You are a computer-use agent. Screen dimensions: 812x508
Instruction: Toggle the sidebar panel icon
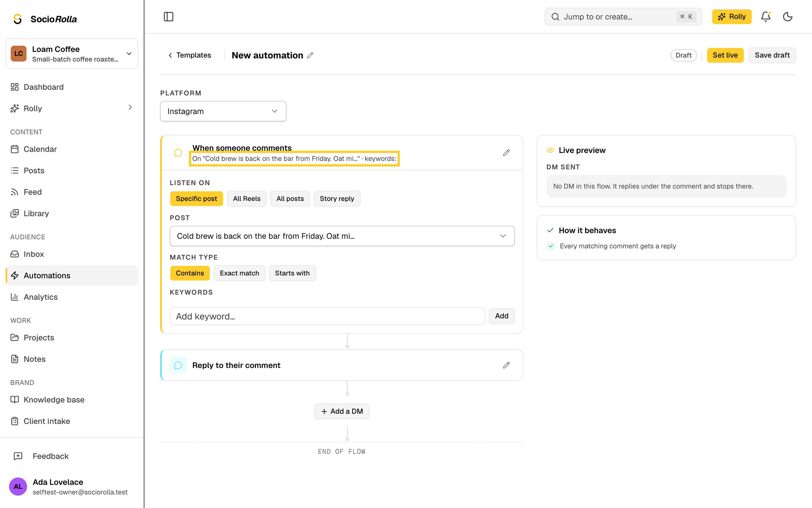[168, 17]
